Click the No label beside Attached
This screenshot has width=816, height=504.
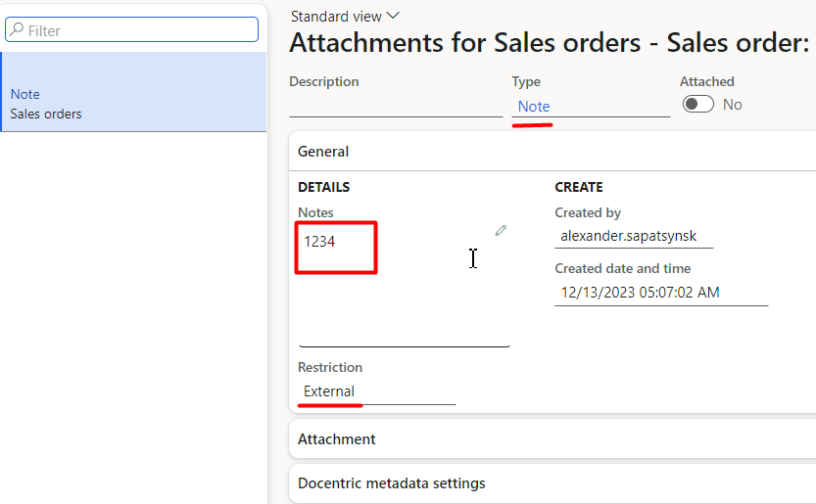(732, 105)
